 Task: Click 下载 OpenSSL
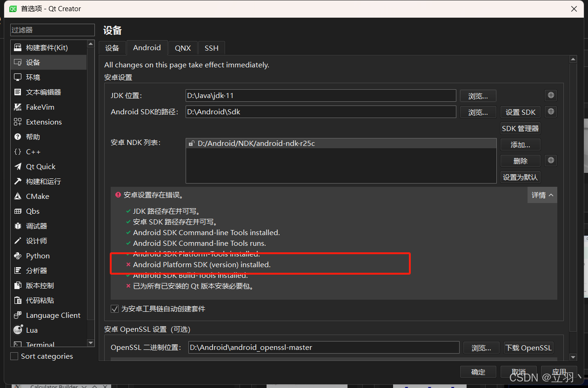click(528, 348)
